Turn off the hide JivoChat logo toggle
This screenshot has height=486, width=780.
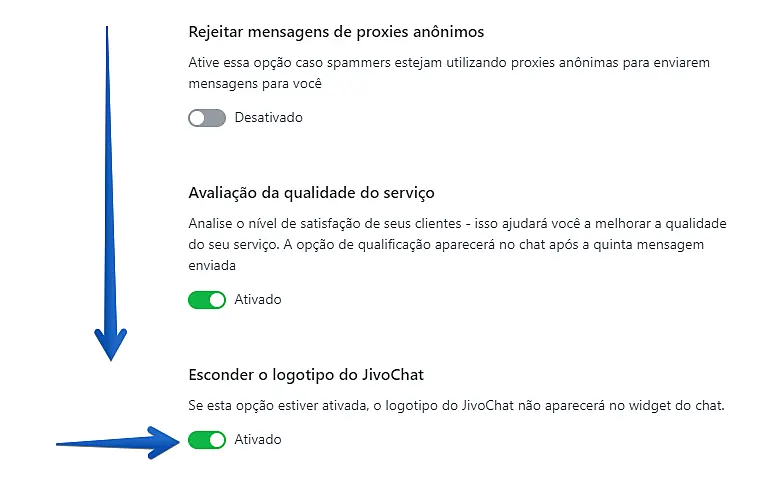207,440
